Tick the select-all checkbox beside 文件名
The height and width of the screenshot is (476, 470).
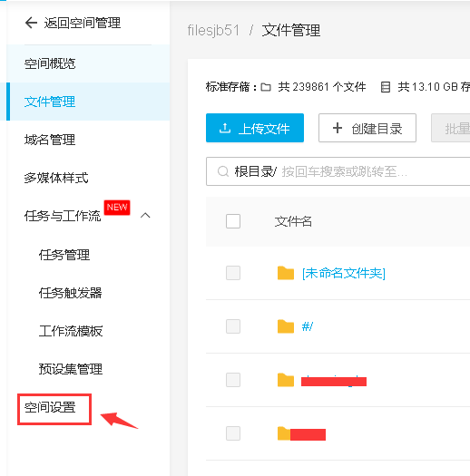(233, 221)
